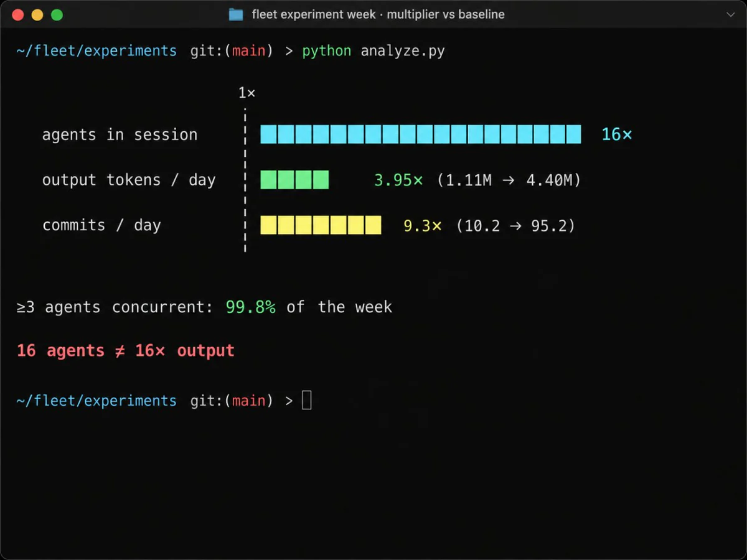Click the 'commits / day' label

pyautogui.click(x=101, y=225)
